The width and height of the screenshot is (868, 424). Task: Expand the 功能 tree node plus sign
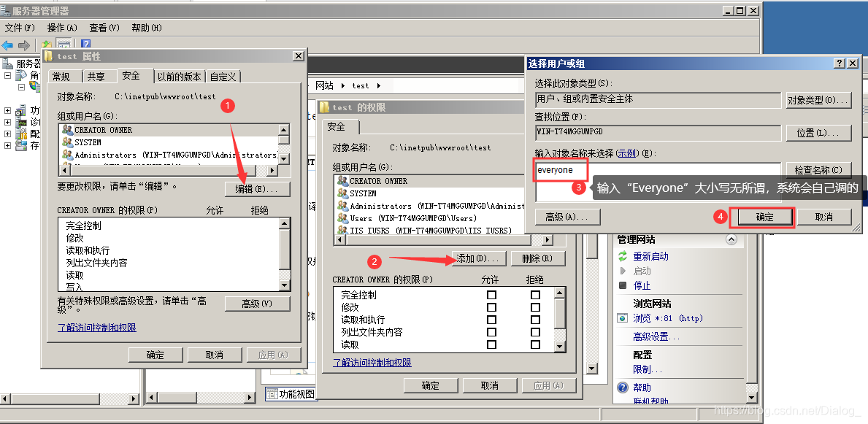[x=8, y=110]
